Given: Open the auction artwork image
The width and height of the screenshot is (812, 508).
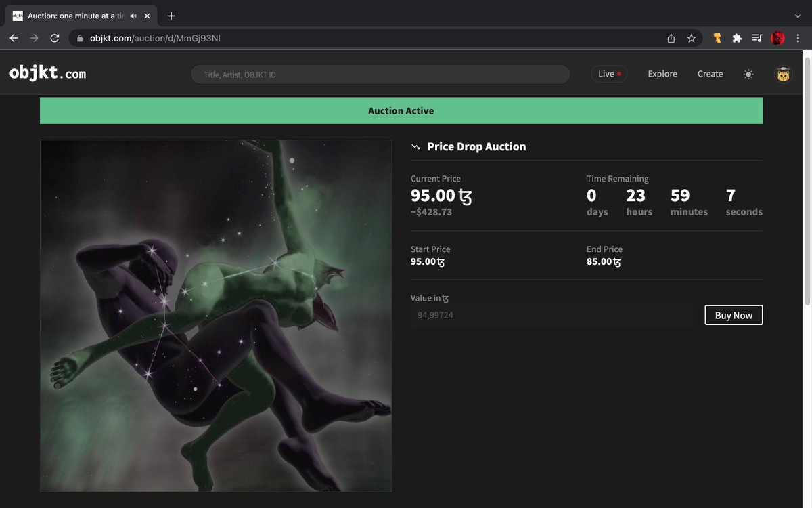Looking at the screenshot, I should coord(216,316).
